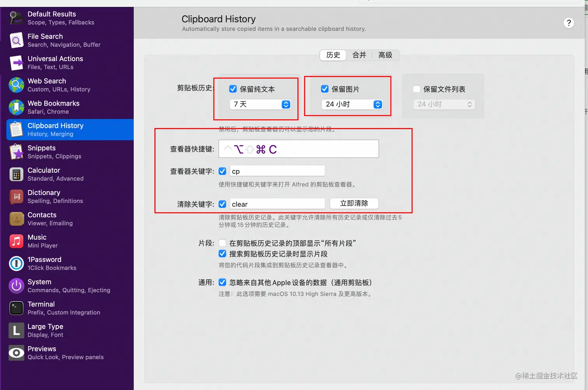Select Web Bookmarks sidebar label

54,103
